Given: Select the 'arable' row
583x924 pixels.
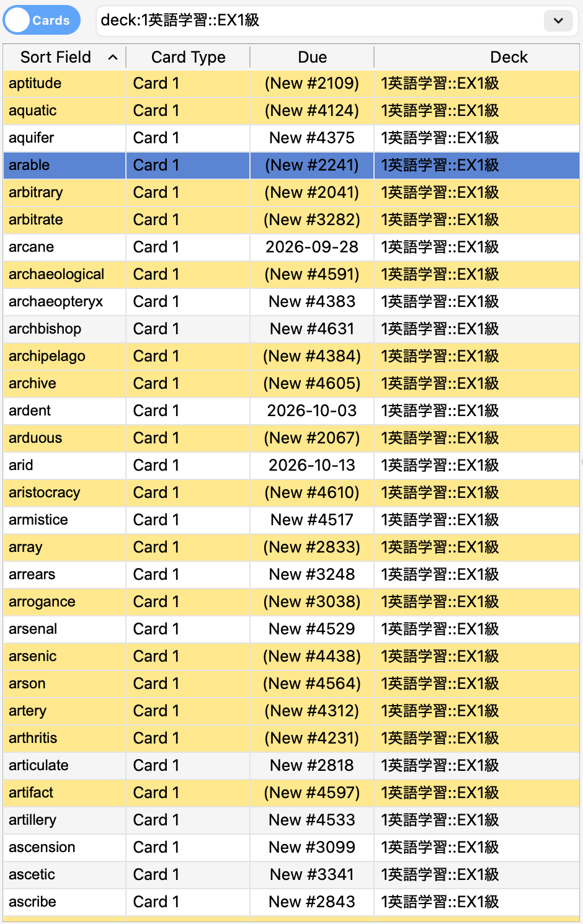Looking at the screenshot, I should point(291,165).
